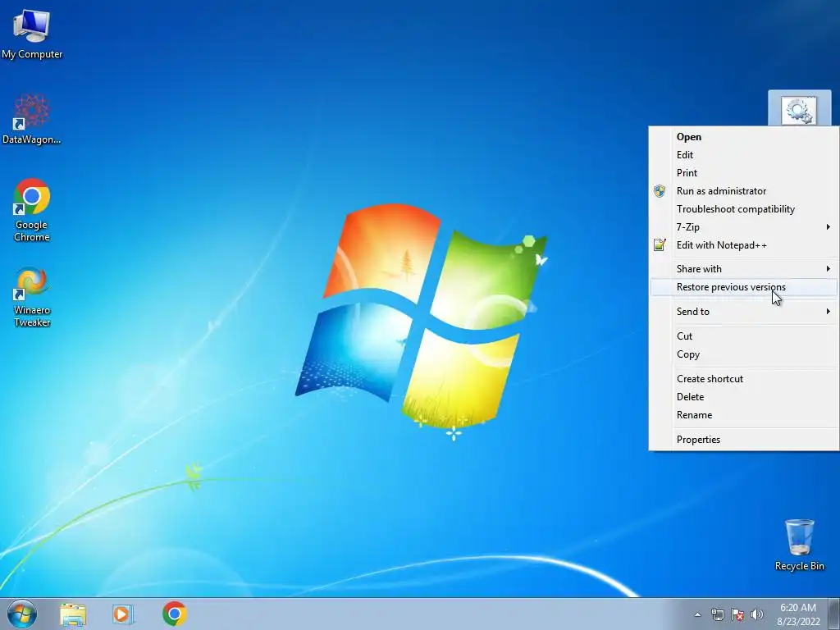Select Restore previous versions

click(x=744, y=287)
